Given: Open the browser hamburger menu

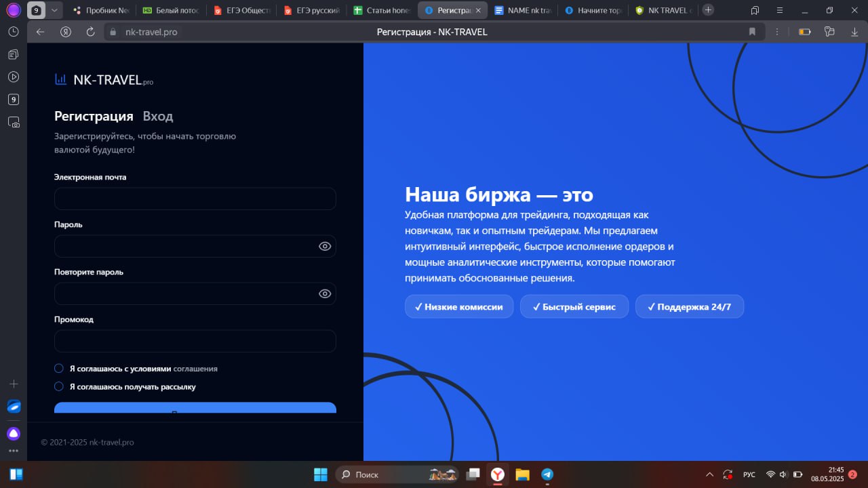Looking at the screenshot, I should pyautogui.click(x=780, y=10).
